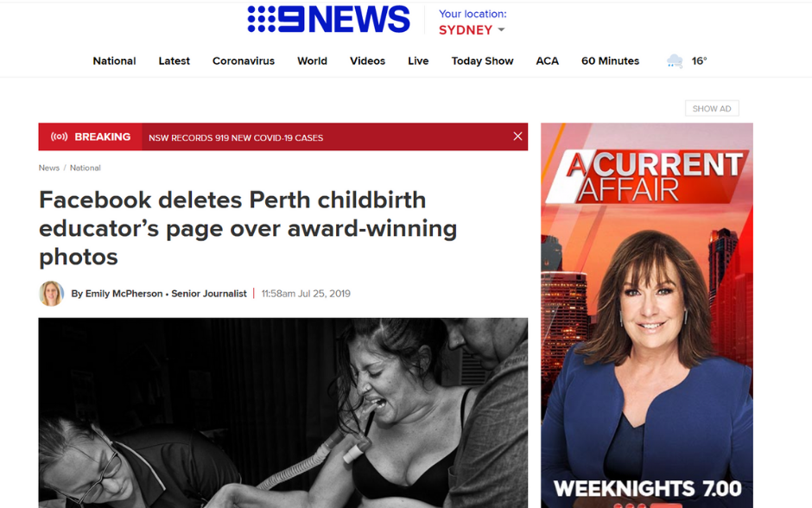
Task: Go to the Live page
Action: point(418,61)
